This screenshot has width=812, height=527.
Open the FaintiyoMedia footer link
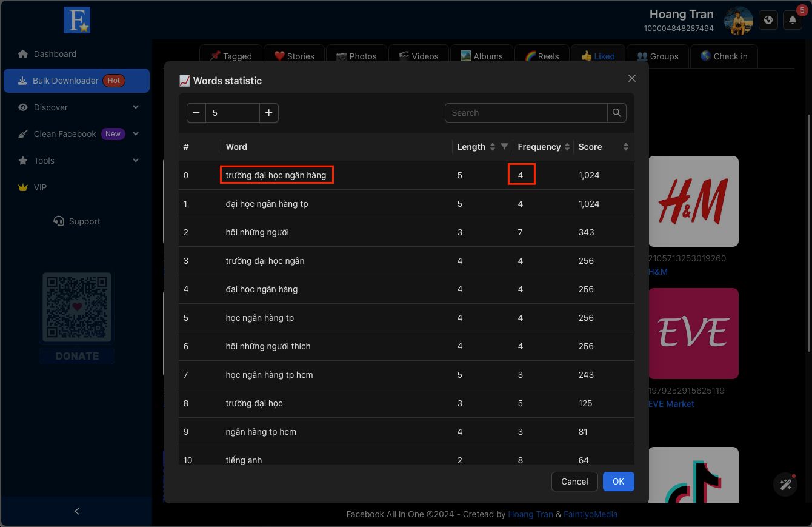(590, 514)
